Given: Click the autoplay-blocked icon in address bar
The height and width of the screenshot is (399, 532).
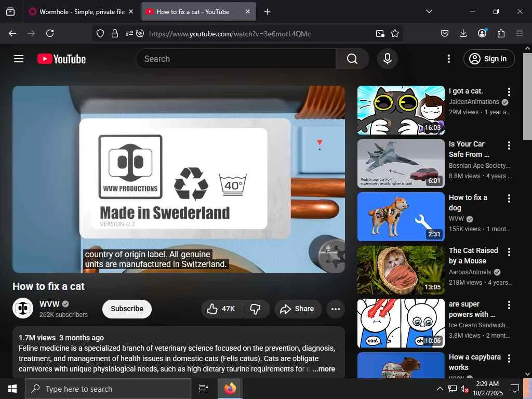Looking at the screenshot, I should pyautogui.click(x=140, y=33).
